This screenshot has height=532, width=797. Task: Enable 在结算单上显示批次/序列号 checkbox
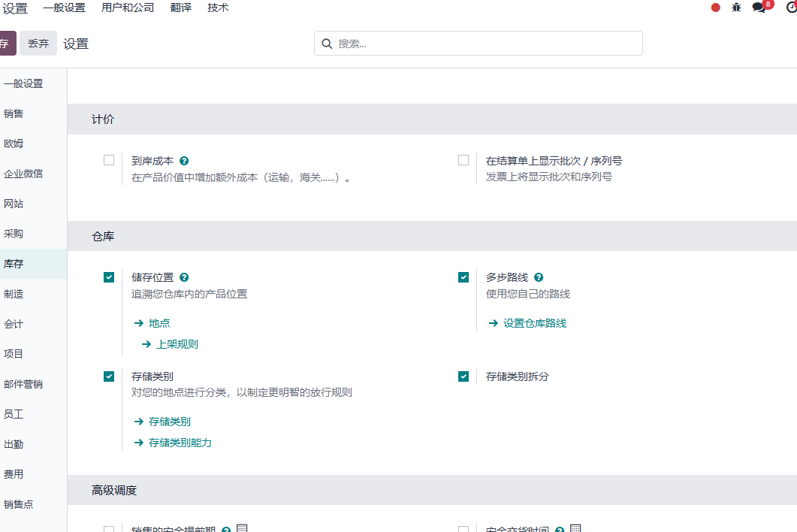point(463,160)
